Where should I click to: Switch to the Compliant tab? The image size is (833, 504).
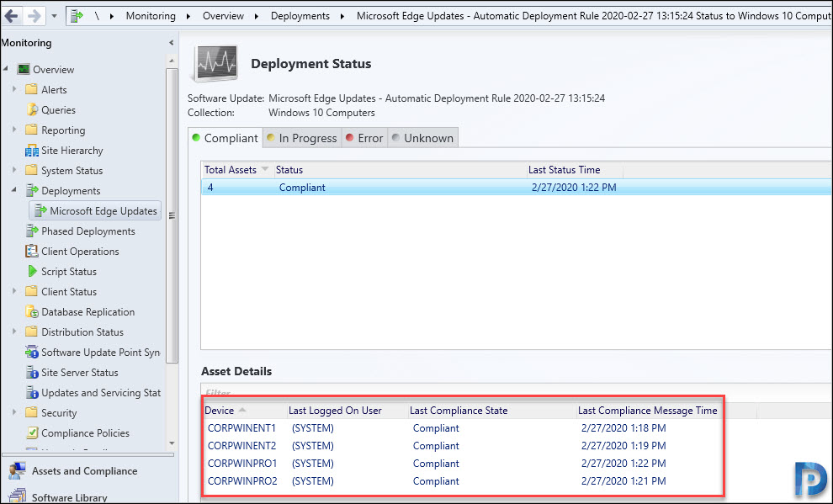225,138
